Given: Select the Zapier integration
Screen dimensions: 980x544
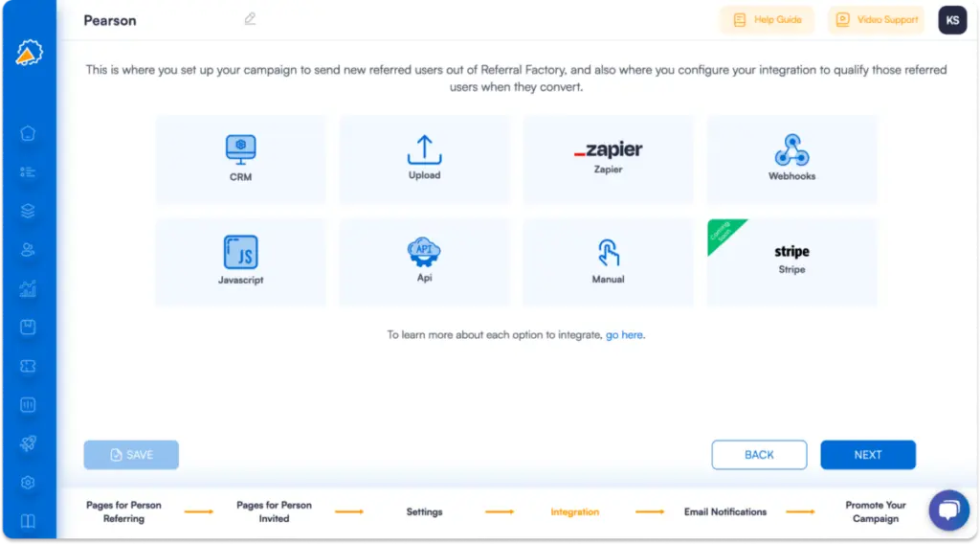Looking at the screenshot, I should tap(608, 159).
